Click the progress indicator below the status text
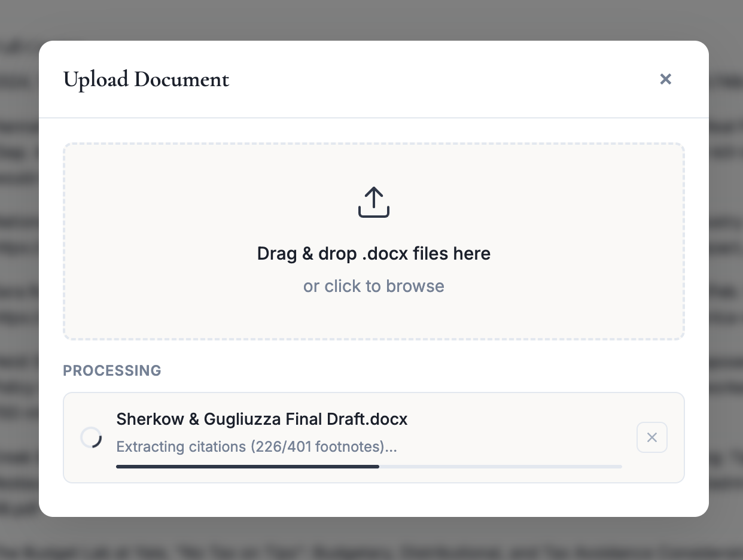Screen dimensions: 743x560 click(x=368, y=467)
